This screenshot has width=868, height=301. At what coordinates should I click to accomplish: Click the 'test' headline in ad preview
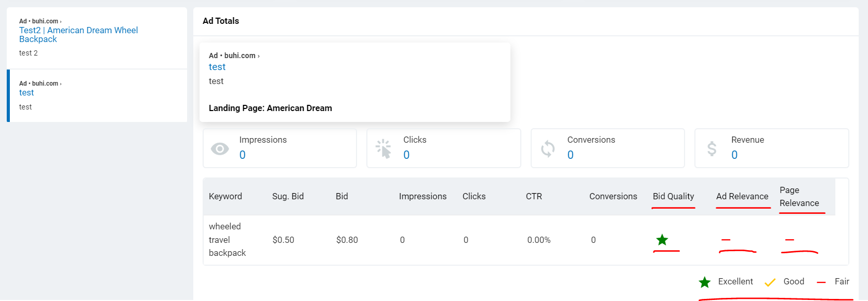point(217,67)
